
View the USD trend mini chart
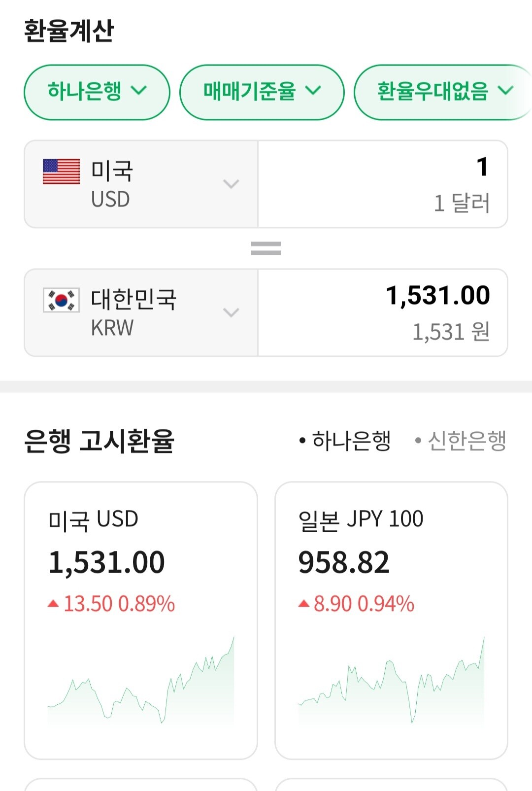point(141,681)
